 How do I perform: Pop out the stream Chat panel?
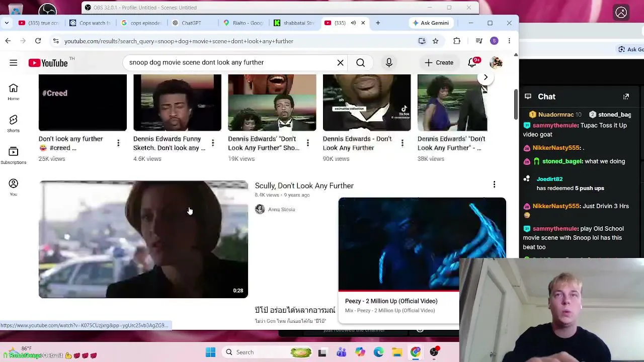pyautogui.click(x=626, y=97)
